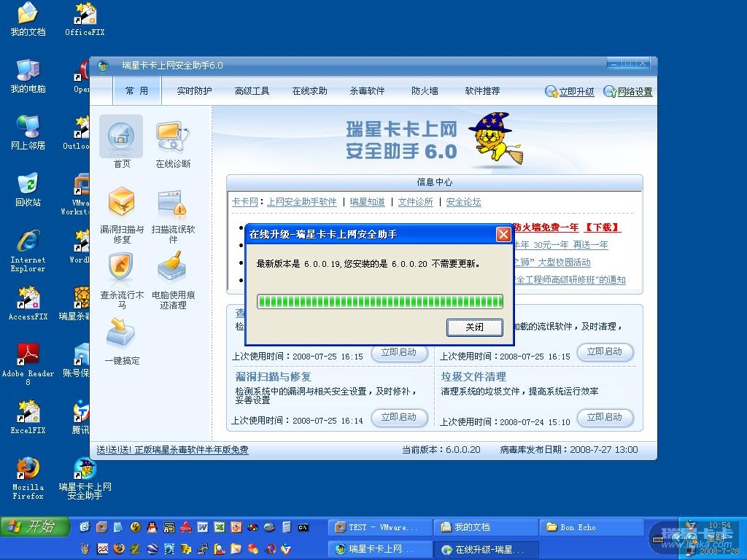The width and height of the screenshot is (747, 560).
Task: Click the version message text in dialog
Action: pos(368,264)
